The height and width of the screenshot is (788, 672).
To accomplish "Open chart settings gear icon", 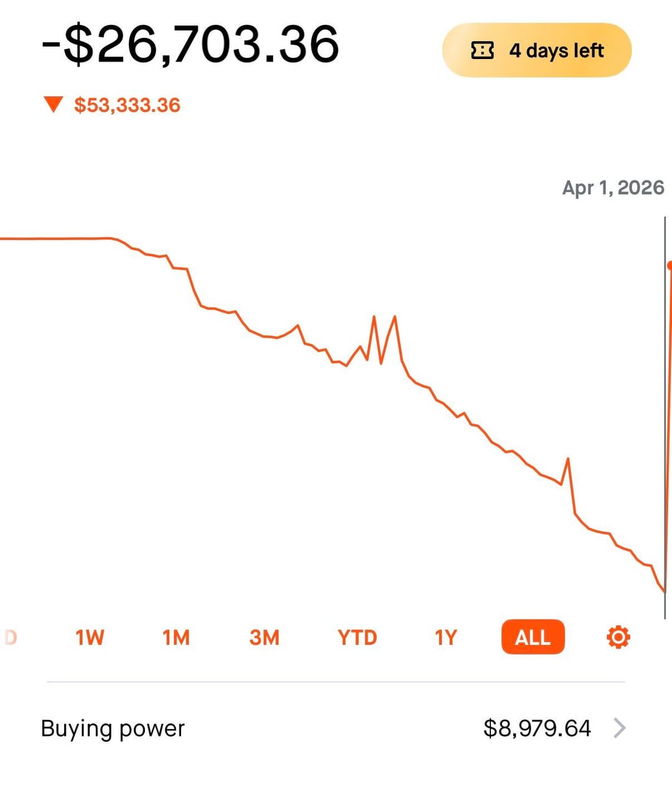I will (x=618, y=637).
